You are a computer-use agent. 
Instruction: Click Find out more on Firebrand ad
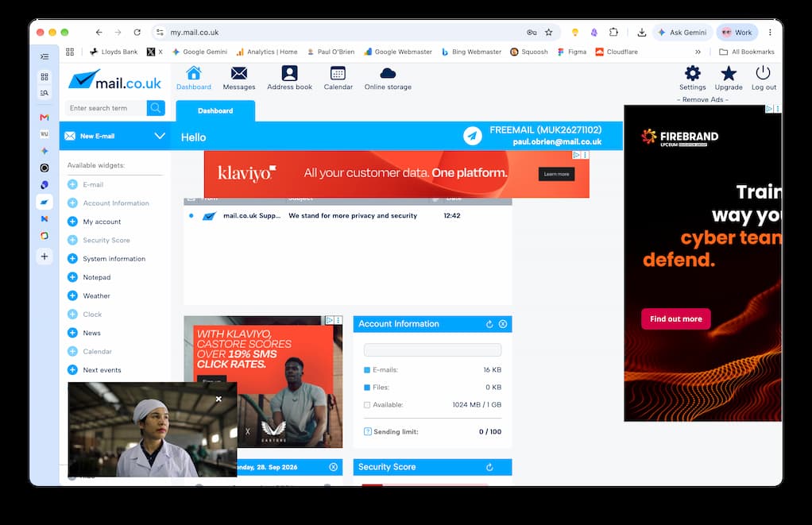(x=676, y=319)
